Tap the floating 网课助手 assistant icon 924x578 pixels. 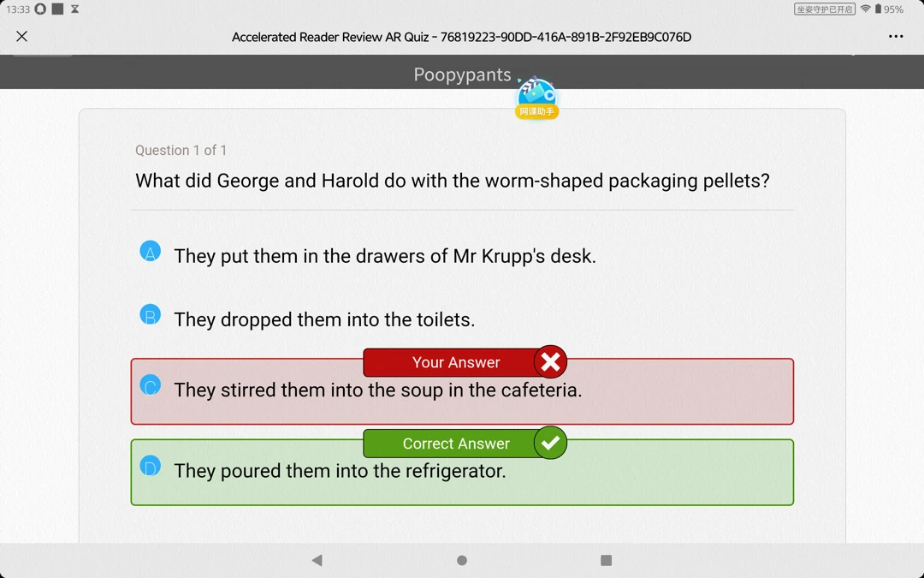536,98
